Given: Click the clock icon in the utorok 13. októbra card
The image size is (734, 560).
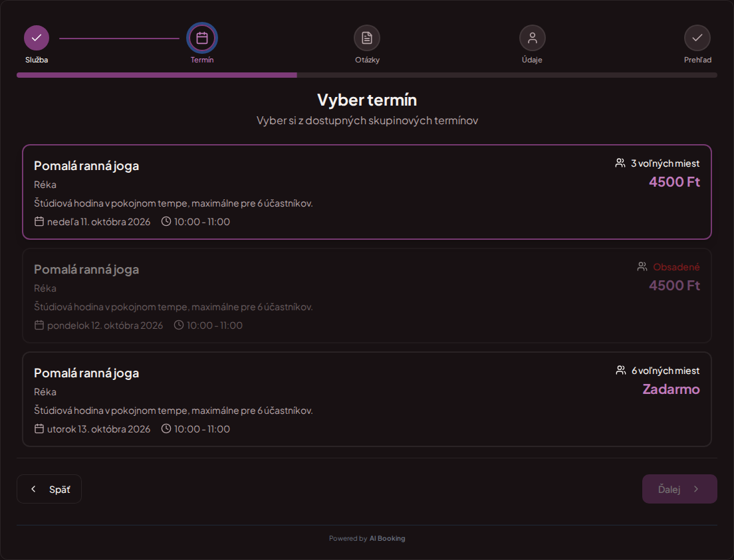Looking at the screenshot, I should (166, 428).
